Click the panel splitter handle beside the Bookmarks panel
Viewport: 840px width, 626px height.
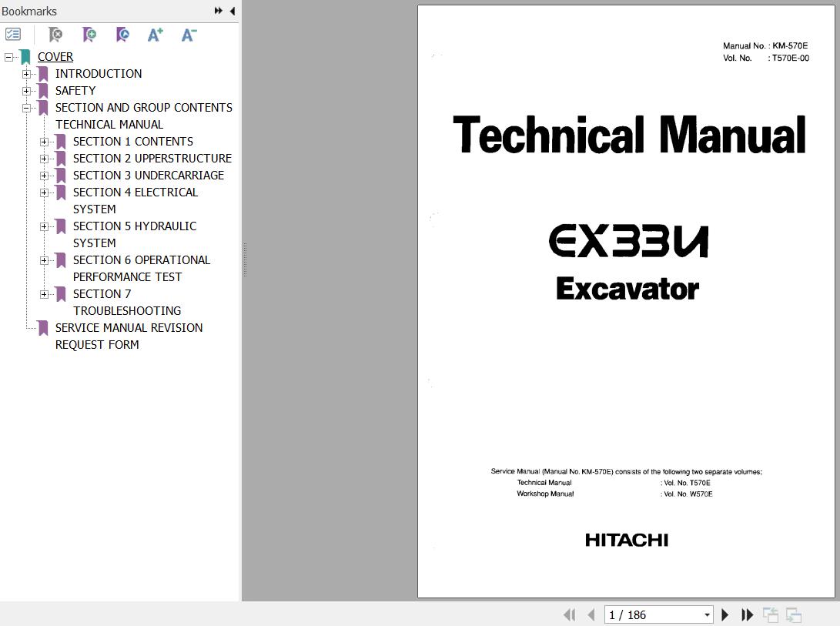(x=245, y=260)
